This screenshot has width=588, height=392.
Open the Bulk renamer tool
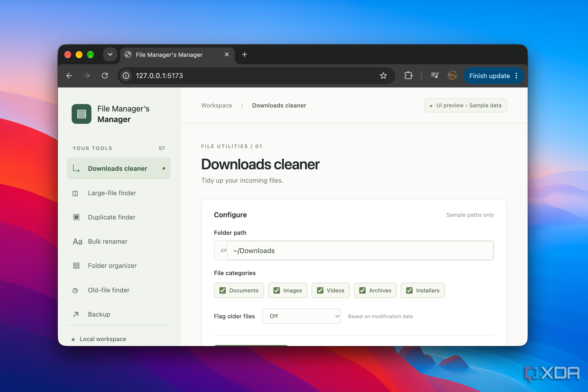(119, 241)
